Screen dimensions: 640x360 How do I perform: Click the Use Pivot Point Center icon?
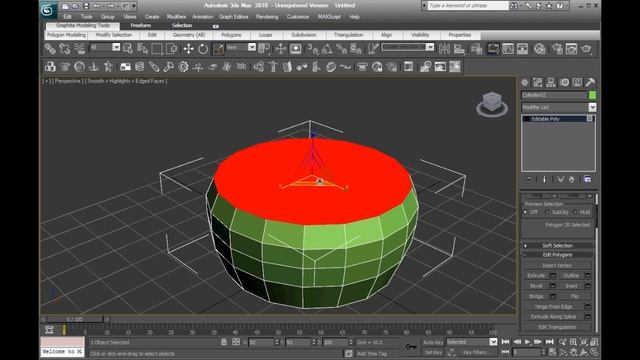(264, 49)
